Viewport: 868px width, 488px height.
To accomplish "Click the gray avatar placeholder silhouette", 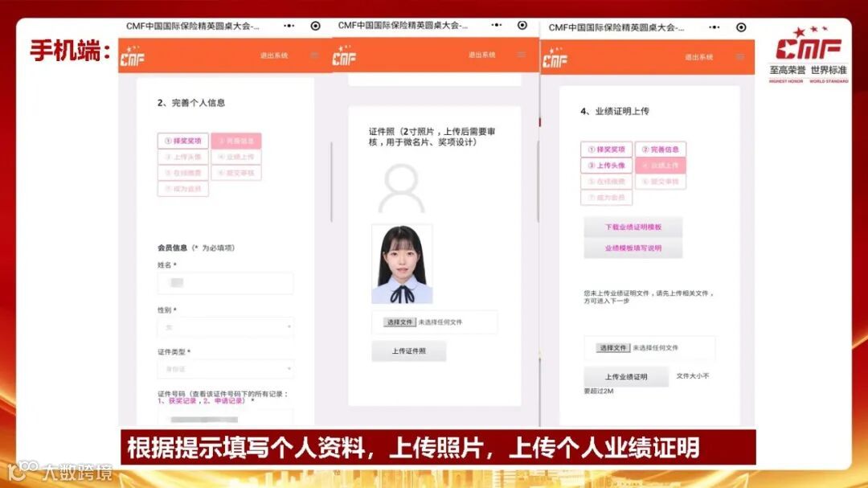I will coord(401,188).
